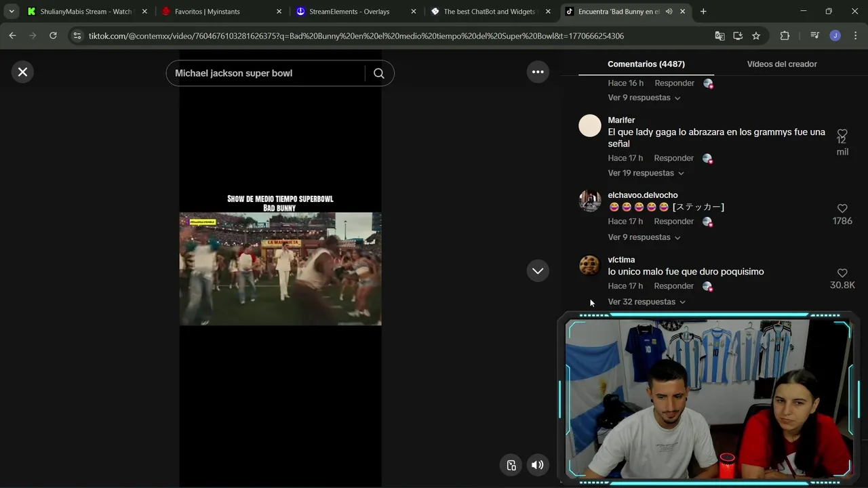Screen dimensions: 868x488
Task: Open a new tab with the plus button
Action: pos(703,12)
